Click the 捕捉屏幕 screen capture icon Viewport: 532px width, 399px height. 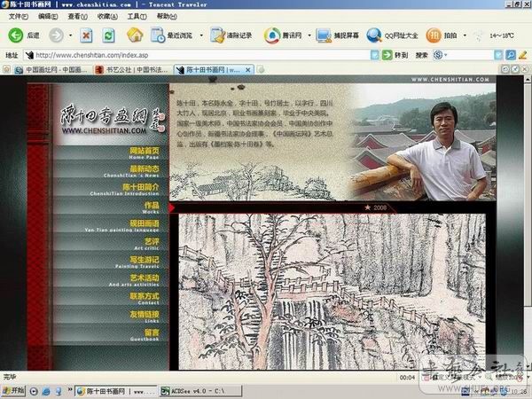[x=324, y=35]
